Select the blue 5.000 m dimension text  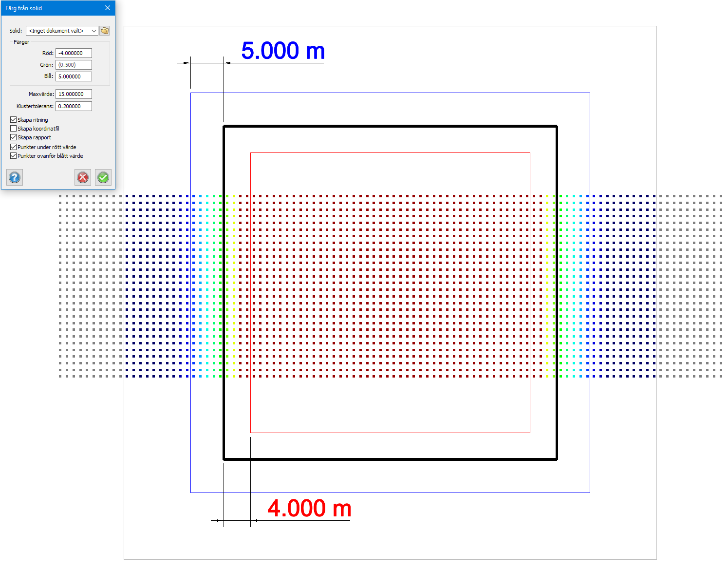click(x=282, y=51)
